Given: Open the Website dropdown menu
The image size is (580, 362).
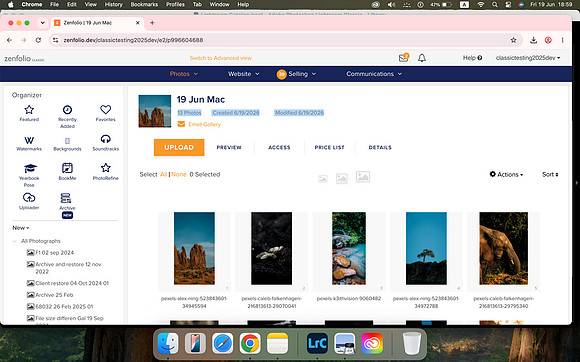Looking at the screenshot, I should 243,74.
